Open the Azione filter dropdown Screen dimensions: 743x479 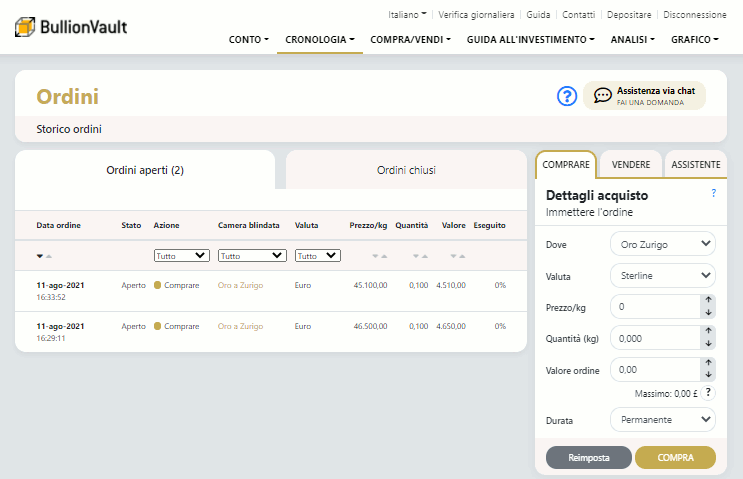pos(181,256)
